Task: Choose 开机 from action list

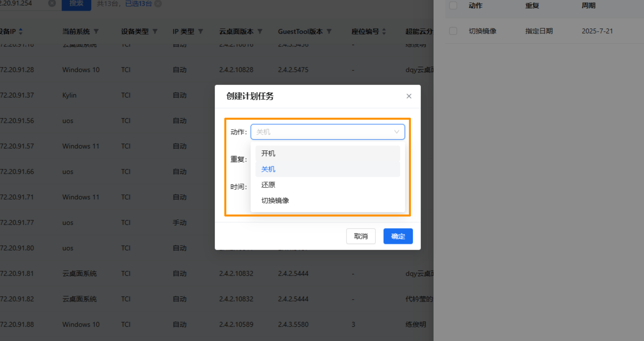Action: coord(268,153)
